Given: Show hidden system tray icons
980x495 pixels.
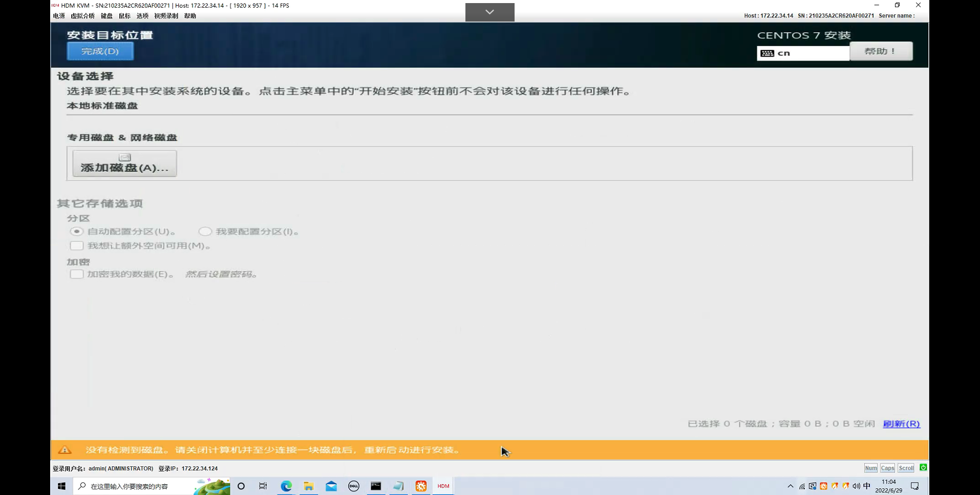Looking at the screenshot, I should [x=791, y=486].
